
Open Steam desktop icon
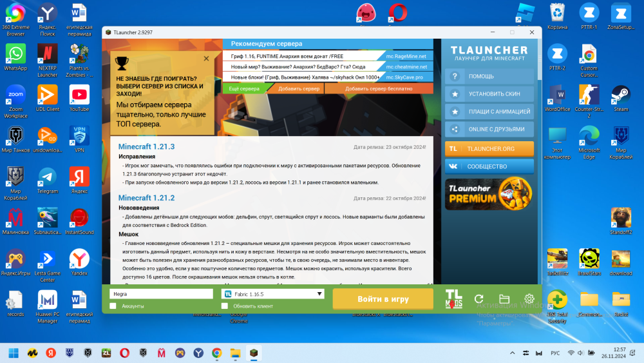point(621,98)
